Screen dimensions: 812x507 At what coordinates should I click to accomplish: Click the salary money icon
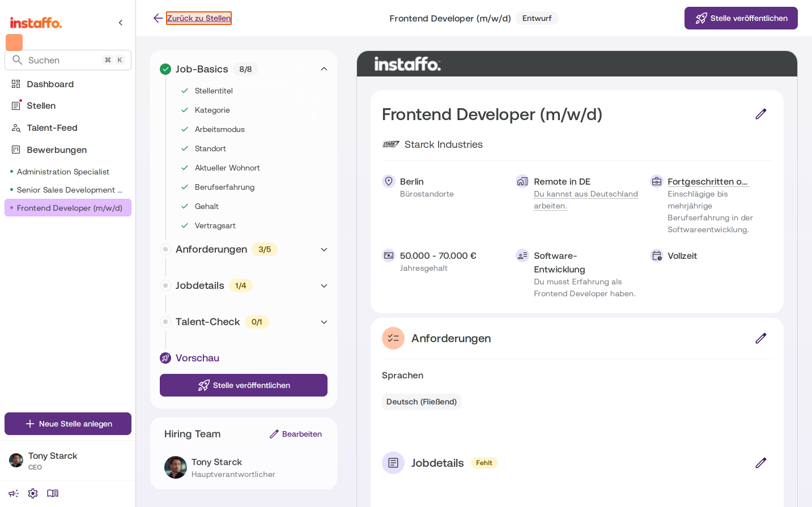(x=389, y=255)
